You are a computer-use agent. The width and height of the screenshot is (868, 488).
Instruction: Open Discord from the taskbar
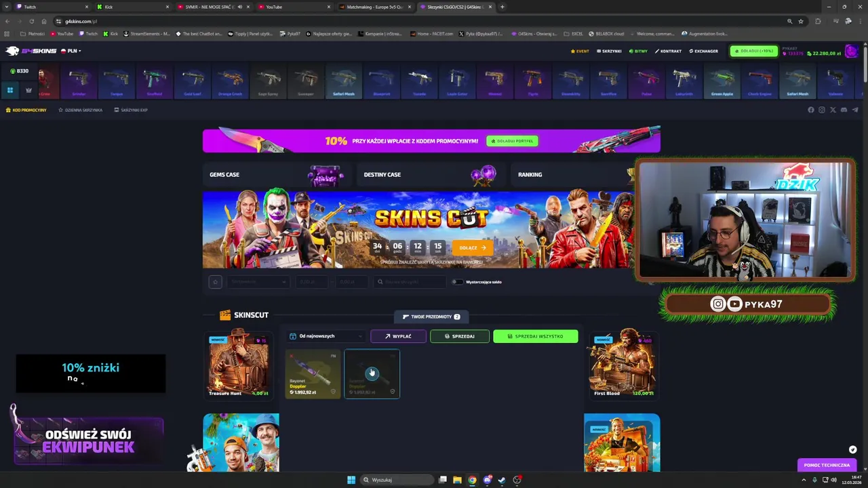point(487,480)
